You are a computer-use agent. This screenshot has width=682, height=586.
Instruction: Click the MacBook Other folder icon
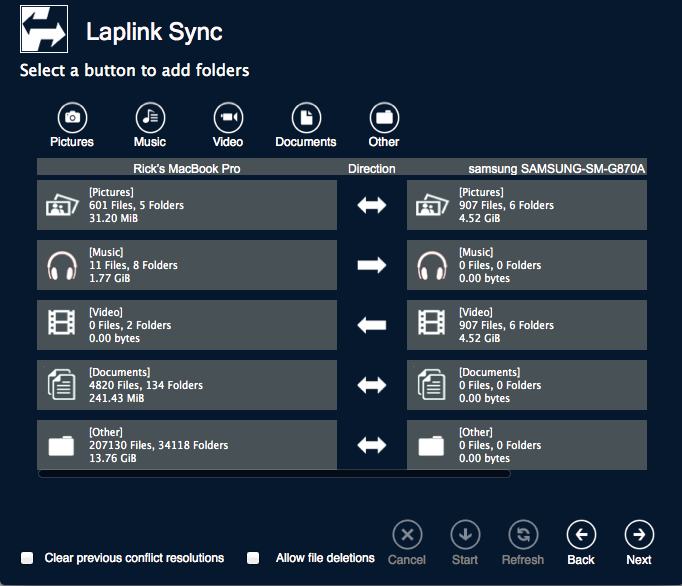click(61, 446)
